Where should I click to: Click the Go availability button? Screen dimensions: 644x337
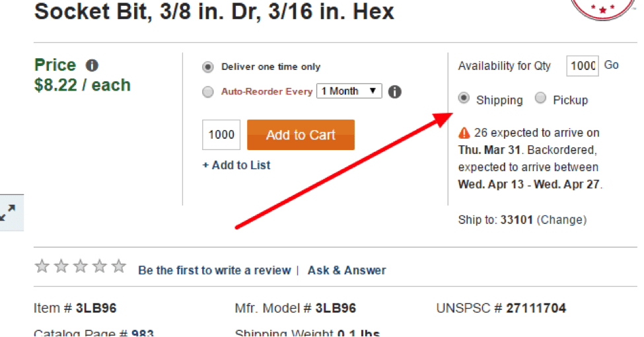[x=611, y=65]
